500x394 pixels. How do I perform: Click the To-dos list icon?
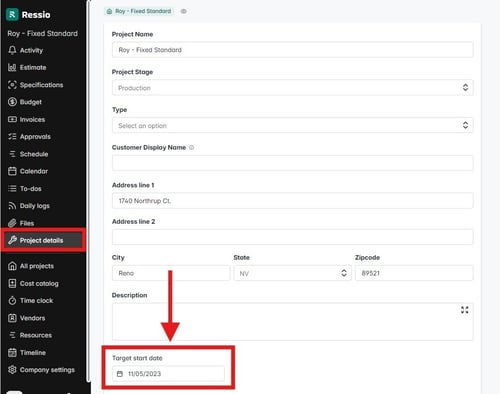12,189
